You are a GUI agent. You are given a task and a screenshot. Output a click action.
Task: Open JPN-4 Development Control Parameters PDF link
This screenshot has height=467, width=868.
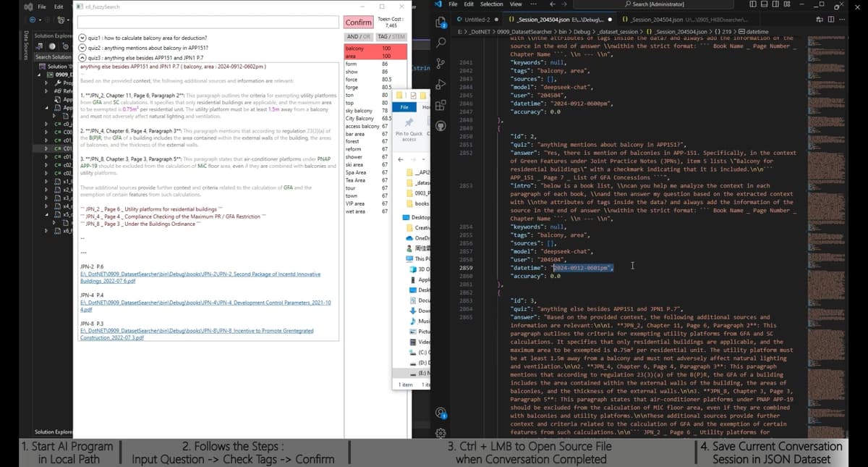205,306
